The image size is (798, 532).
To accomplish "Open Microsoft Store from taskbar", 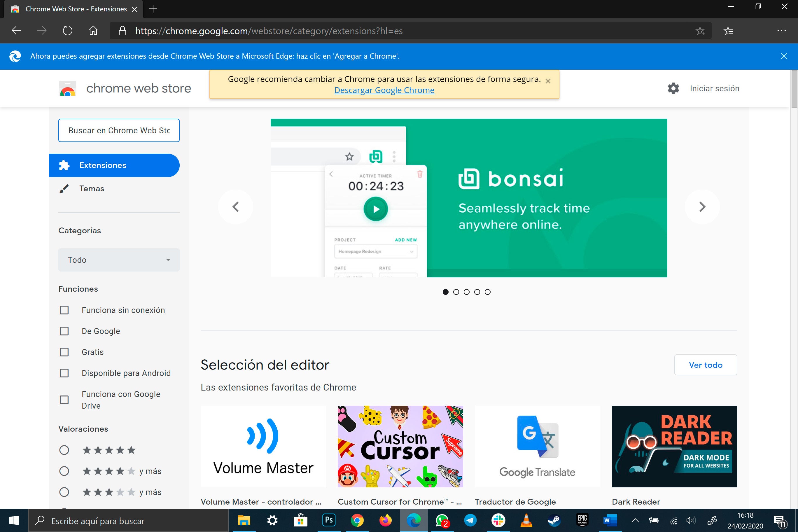I will pyautogui.click(x=300, y=520).
